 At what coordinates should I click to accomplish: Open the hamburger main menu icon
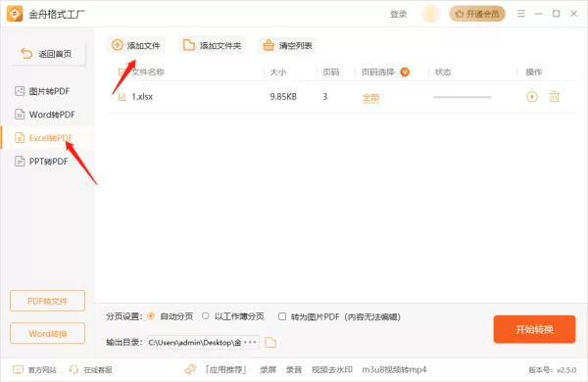521,14
